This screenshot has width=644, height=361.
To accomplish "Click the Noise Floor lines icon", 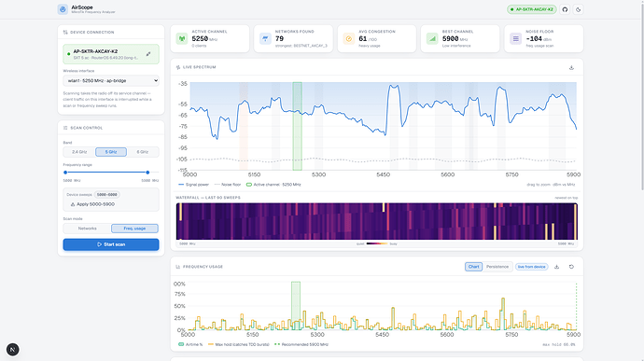I will pos(515,38).
